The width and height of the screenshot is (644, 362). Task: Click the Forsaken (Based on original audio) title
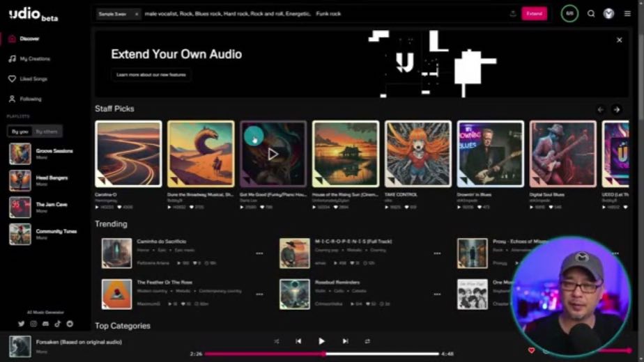79,342
